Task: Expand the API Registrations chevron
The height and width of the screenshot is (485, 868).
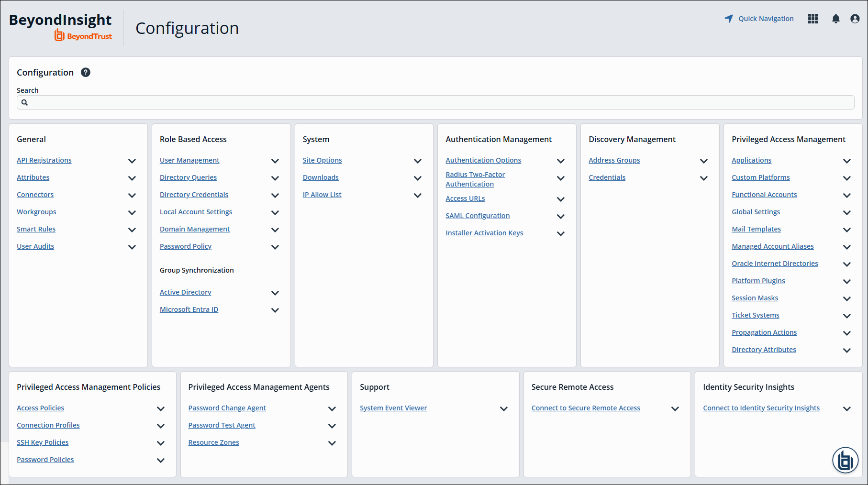Action: pos(132,161)
